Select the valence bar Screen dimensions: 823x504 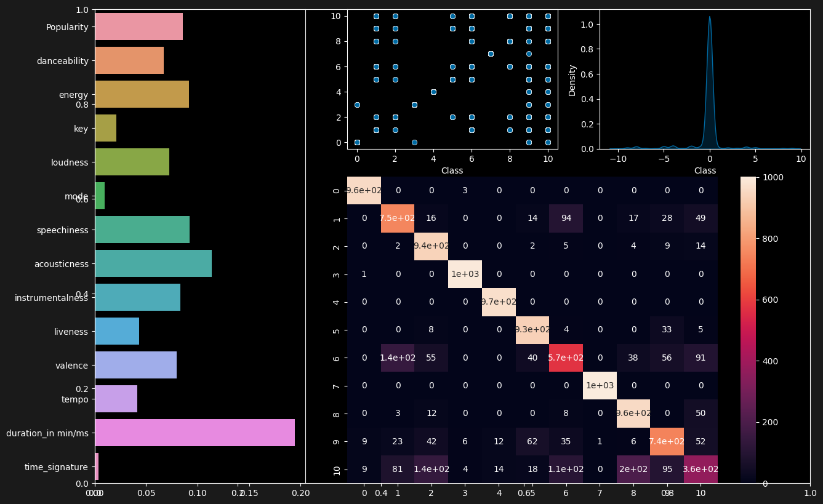tap(135, 365)
